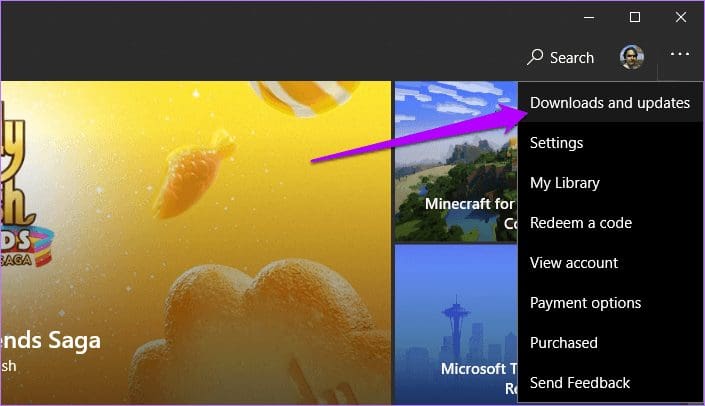Open the three-dots See more menu
The image size is (705, 406).
pyautogui.click(x=679, y=54)
